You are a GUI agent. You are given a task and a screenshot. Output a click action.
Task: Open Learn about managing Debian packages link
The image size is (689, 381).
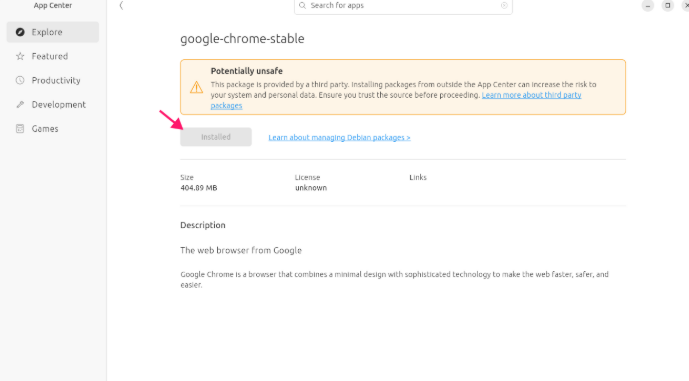point(339,138)
